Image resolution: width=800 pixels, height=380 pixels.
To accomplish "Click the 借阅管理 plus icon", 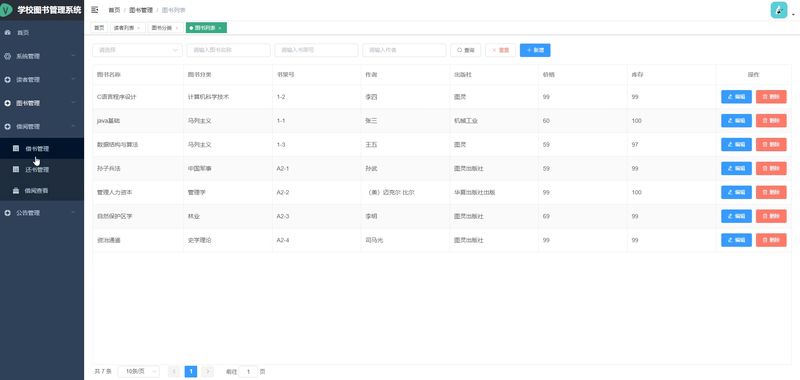I will coord(7,126).
